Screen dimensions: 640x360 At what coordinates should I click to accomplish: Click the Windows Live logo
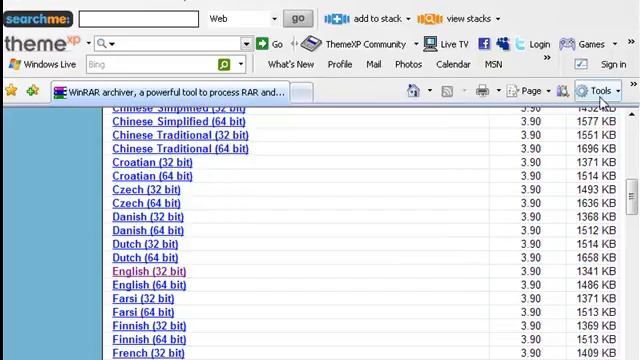pos(15,64)
